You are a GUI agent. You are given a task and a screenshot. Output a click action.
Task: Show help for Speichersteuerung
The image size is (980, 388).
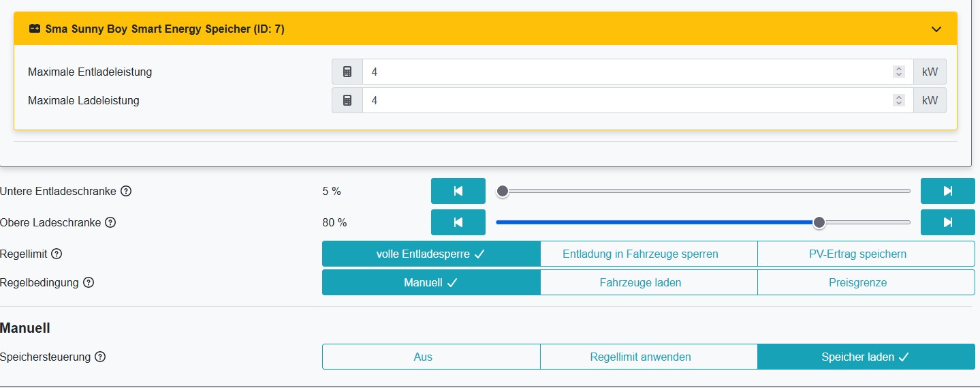coord(100,357)
